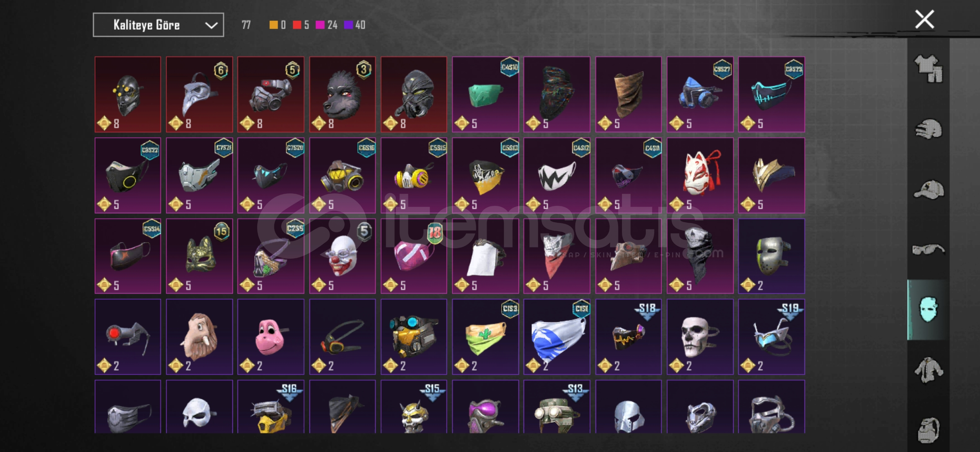Filter by the purple quality count 40
Image resolution: width=980 pixels, height=452 pixels.
[355, 25]
